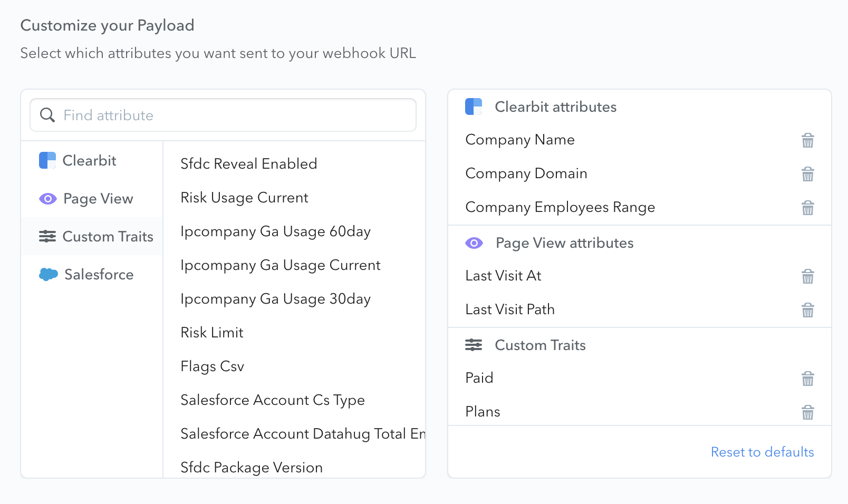Click the Clearbit logo in sidebar
Viewport: 848px width, 504px height.
click(47, 160)
